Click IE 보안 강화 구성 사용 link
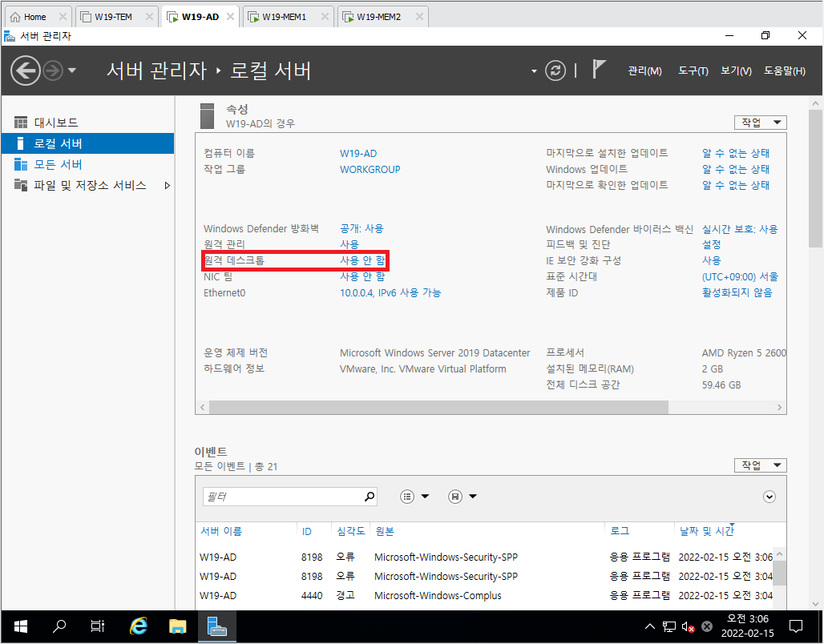This screenshot has width=824, height=644. click(712, 260)
